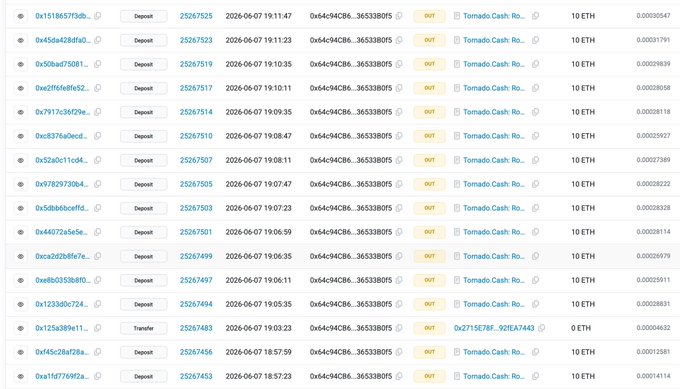Copy recipient address 0x2715E78F...92fEA7443
Viewport: 680px width, 389px height.
coord(542,328)
